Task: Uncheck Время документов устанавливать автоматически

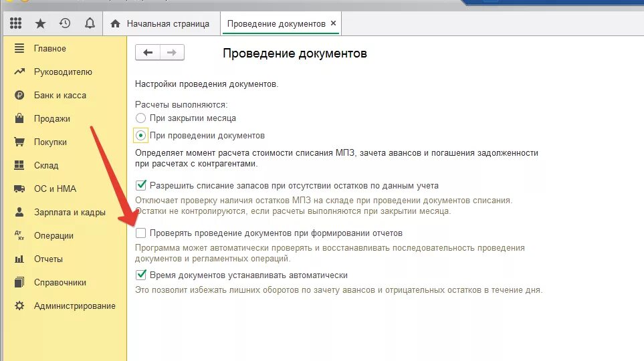Action: click(x=141, y=275)
